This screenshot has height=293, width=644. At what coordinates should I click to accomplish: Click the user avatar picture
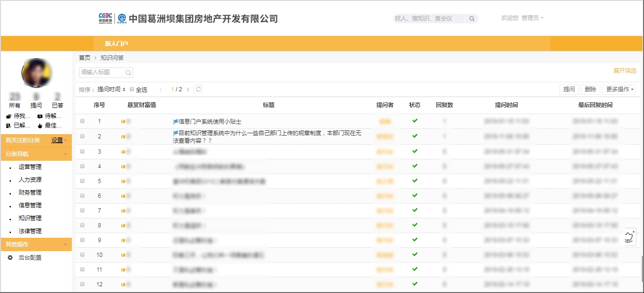pyautogui.click(x=36, y=73)
